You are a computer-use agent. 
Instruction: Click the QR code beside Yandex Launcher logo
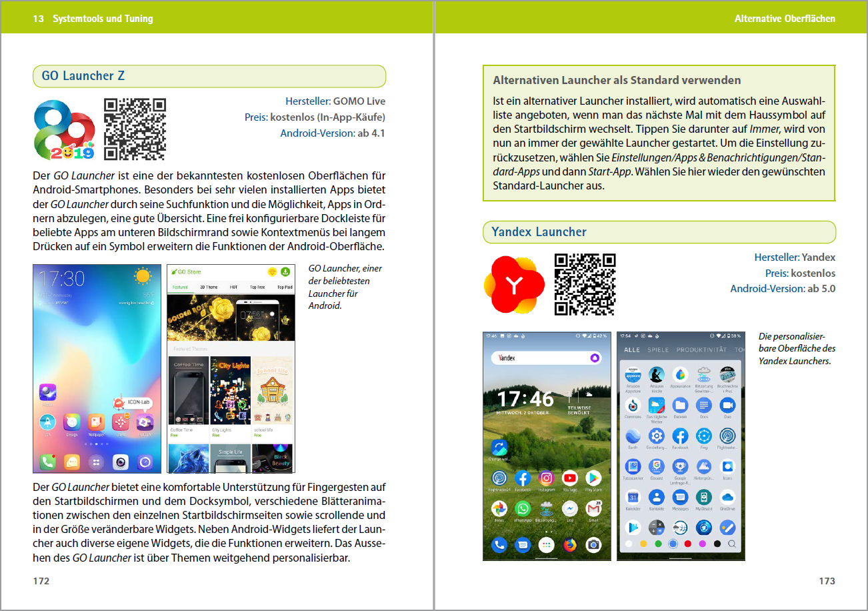pos(585,284)
